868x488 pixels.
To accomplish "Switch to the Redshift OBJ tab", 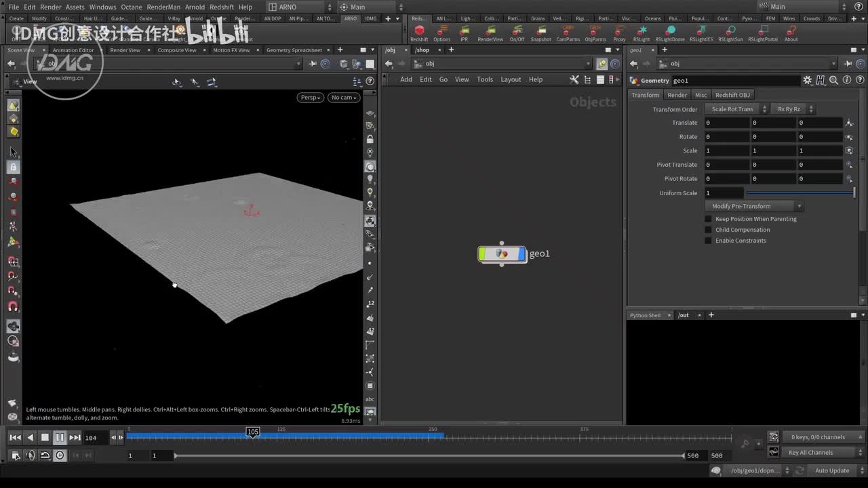I will tap(732, 95).
